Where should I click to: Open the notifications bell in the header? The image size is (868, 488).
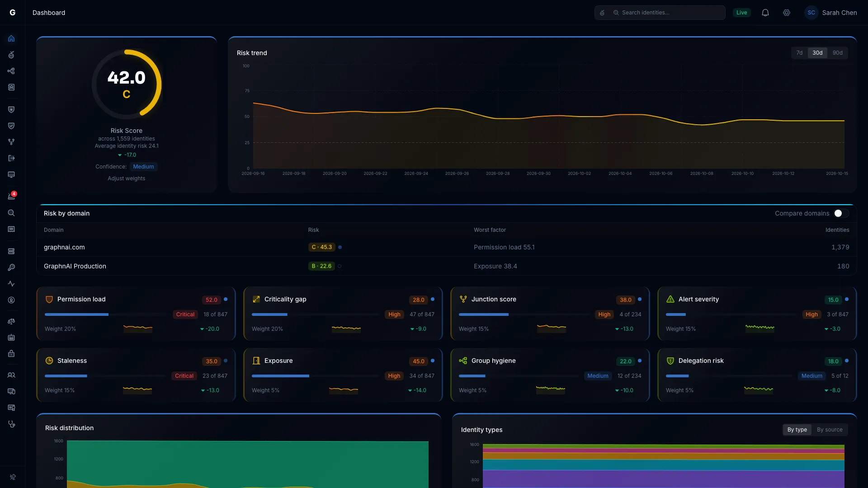(x=765, y=13)
